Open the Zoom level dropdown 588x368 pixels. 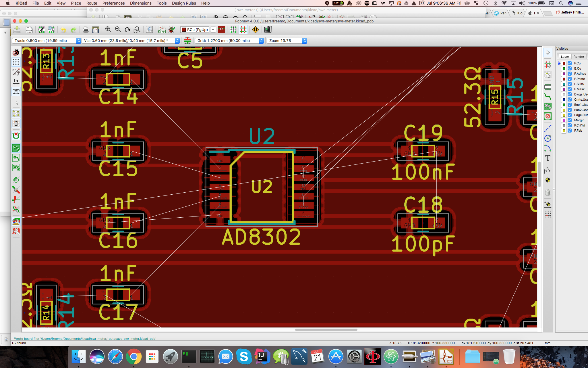point(287,41)
